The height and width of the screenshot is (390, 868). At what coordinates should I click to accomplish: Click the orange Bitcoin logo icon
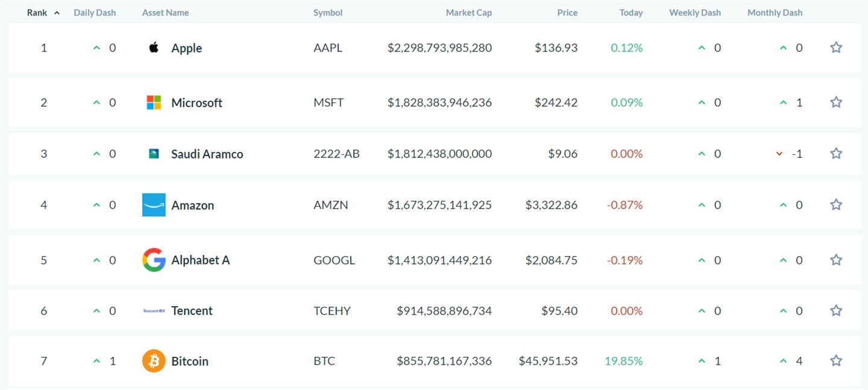(x=154, y=361)
